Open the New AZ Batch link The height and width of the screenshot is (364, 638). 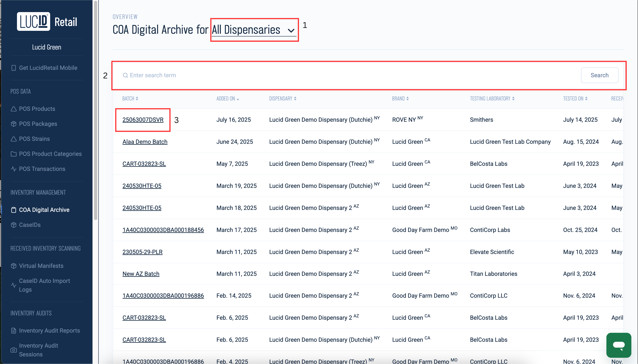pos(141,274)
